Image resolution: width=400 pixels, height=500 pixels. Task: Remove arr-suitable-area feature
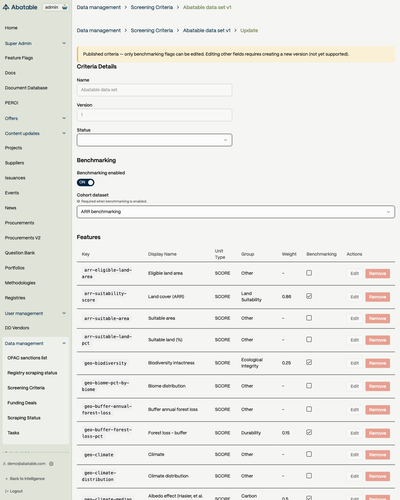(x=377, y=318)
